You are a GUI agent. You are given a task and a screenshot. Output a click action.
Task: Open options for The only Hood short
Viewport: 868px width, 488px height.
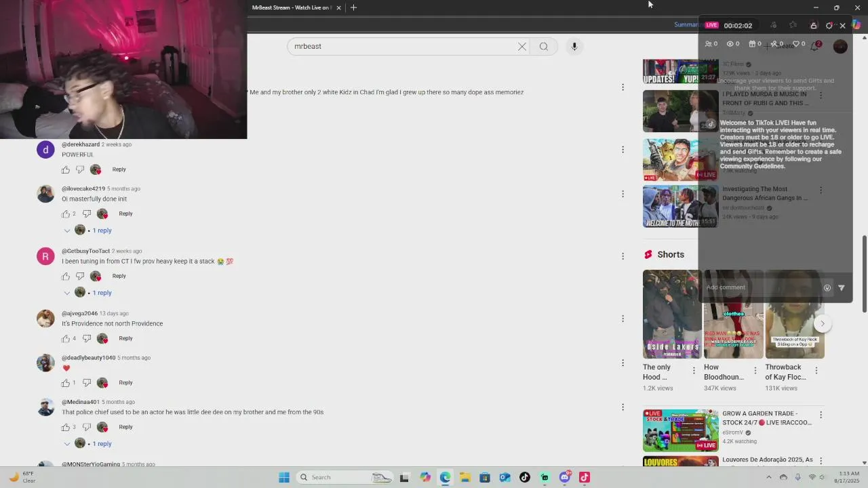694,370
